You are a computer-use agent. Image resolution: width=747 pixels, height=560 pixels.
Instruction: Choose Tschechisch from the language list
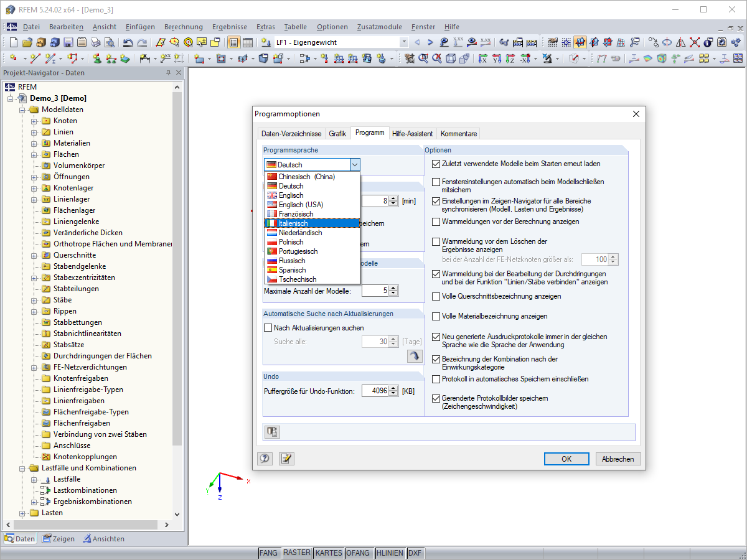(x=311, y=279)
